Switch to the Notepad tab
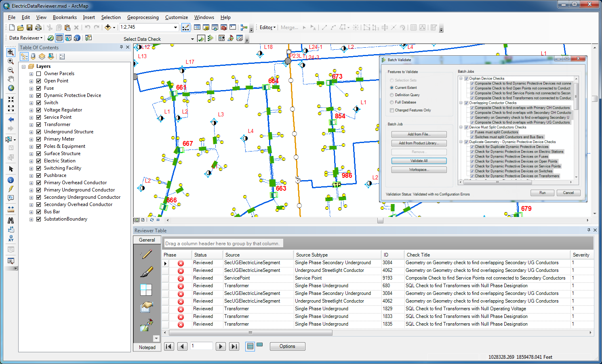 (147, 347)
